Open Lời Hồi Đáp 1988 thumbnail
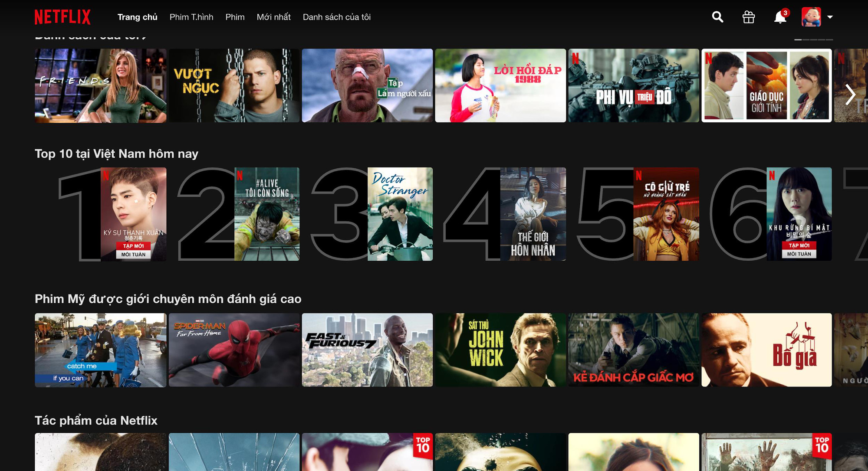 pos(500,85)
